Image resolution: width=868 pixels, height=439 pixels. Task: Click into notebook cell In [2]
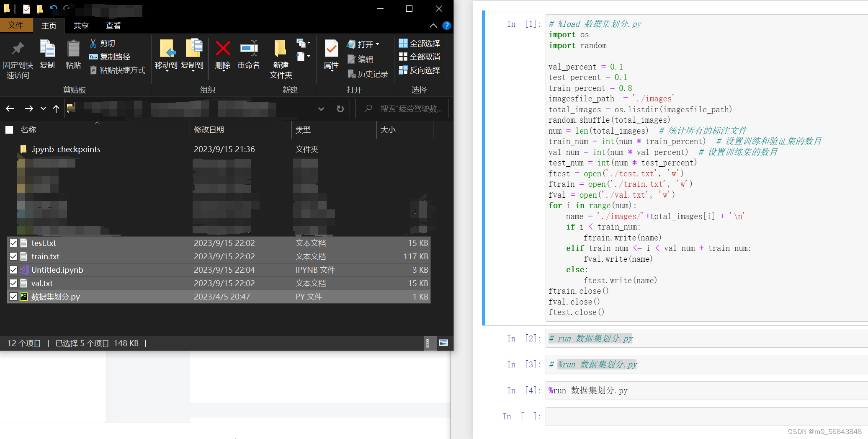[707, 338]
